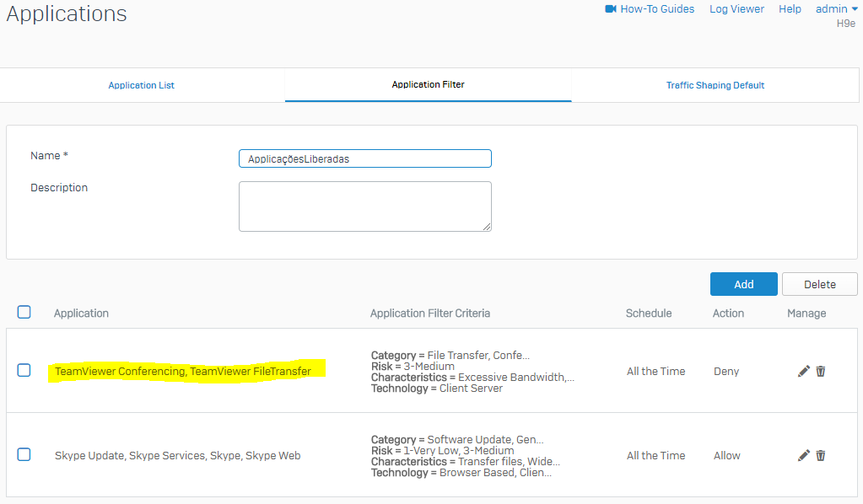
Task: Click Category = Software Update, Gen... criteria
Action: coord(457,440)
